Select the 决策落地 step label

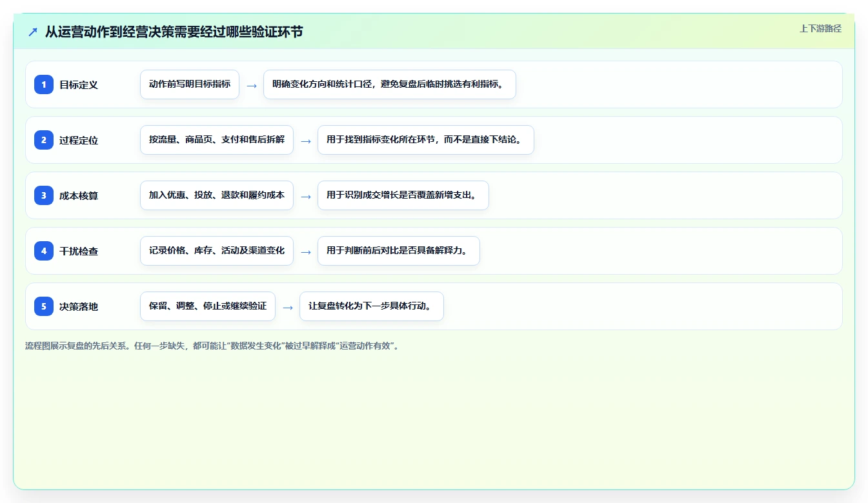tap(79, 306)
